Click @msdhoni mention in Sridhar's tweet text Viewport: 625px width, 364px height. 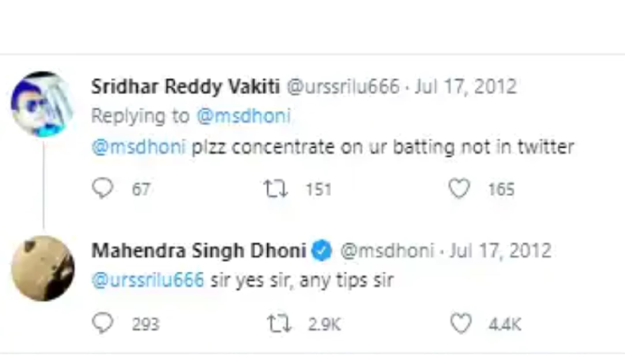(x=138, y=147)
